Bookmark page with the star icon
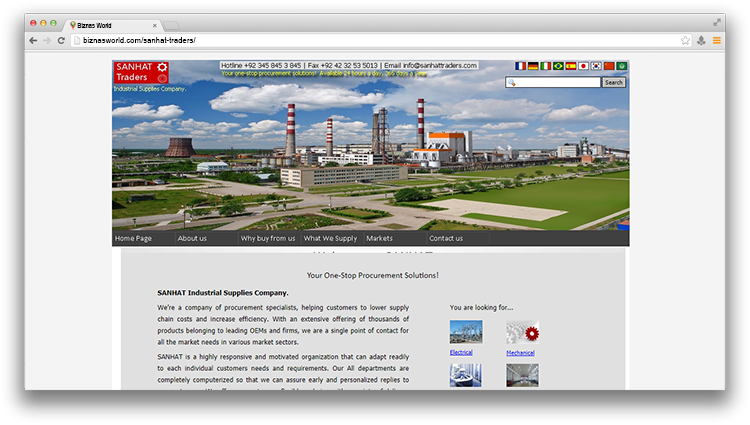 (685, 40)
